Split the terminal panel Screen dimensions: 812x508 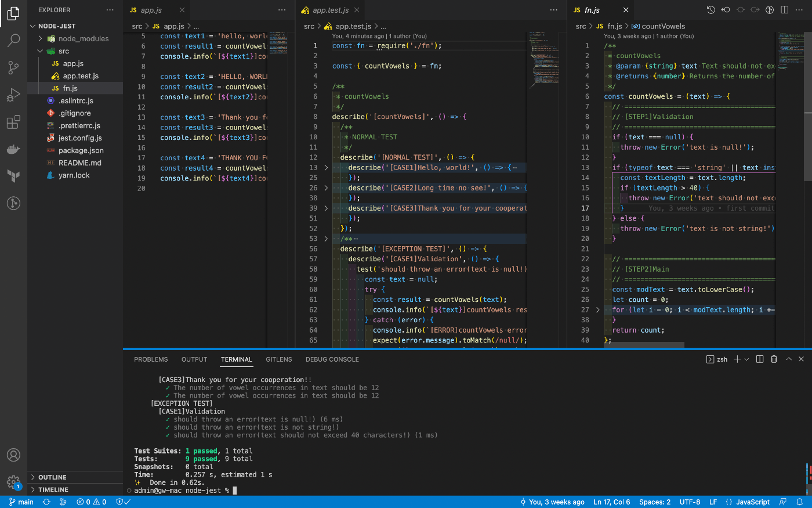[760, 359]
